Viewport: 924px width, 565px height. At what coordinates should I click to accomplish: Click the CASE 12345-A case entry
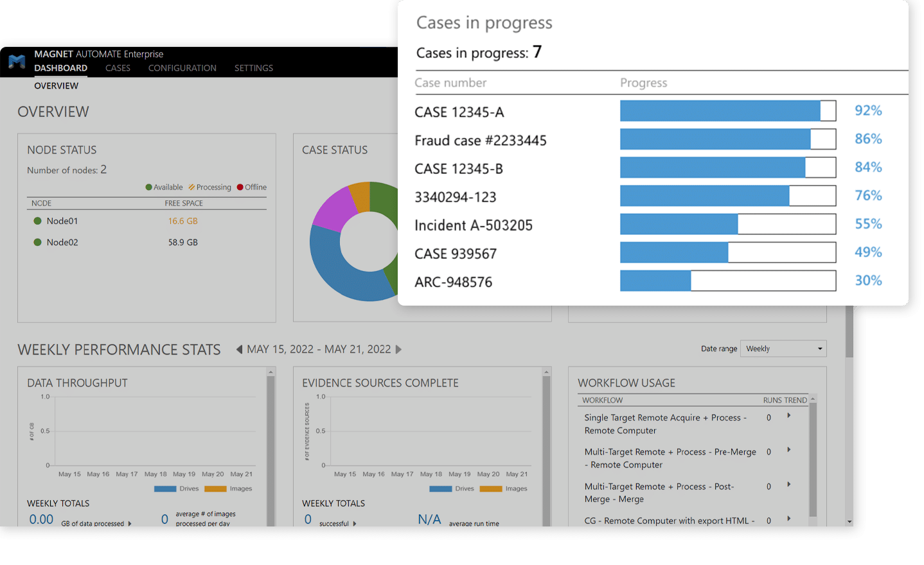tap(459, 112)
